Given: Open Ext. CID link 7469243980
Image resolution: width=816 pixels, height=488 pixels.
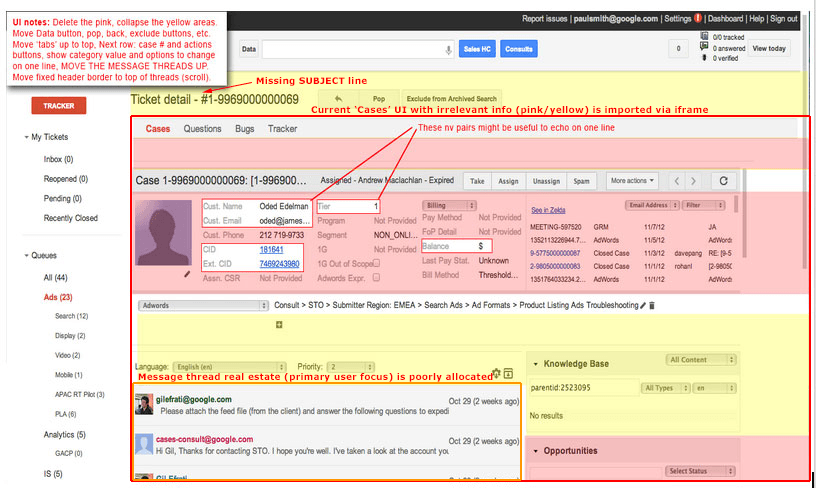Looking at the screenshot, I should pos(279,264).
